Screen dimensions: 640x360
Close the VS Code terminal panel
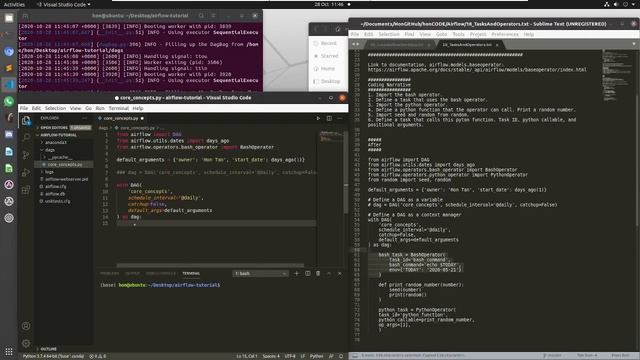pyautogui.click(x=340, y=273)
